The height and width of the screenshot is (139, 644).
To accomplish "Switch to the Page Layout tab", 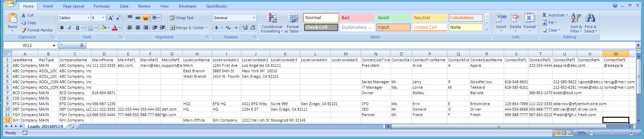I will click(x=73, y=6).
